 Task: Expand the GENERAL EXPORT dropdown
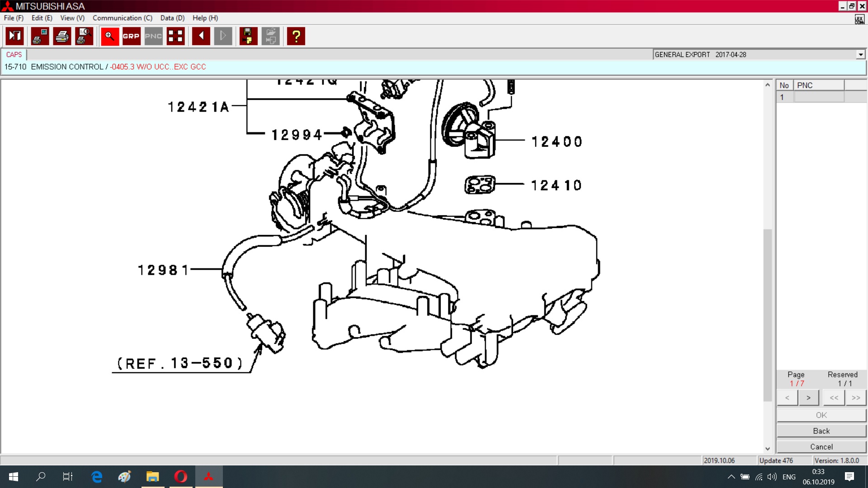(x=860, y=55)
